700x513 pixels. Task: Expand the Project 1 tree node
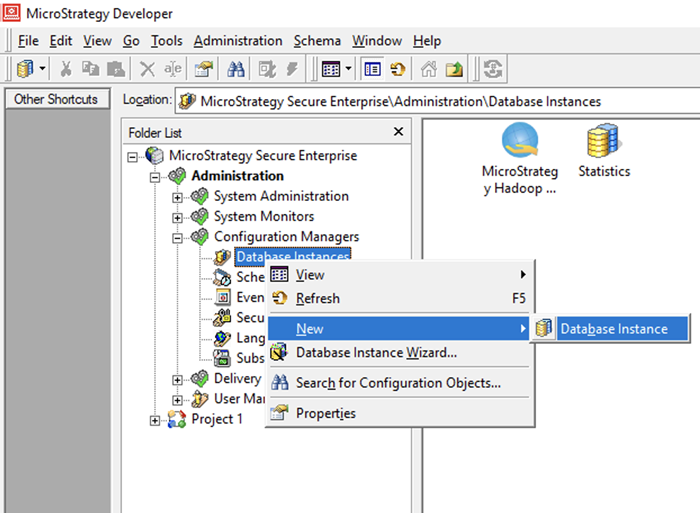pyautogui.click(x=155, y=420)
